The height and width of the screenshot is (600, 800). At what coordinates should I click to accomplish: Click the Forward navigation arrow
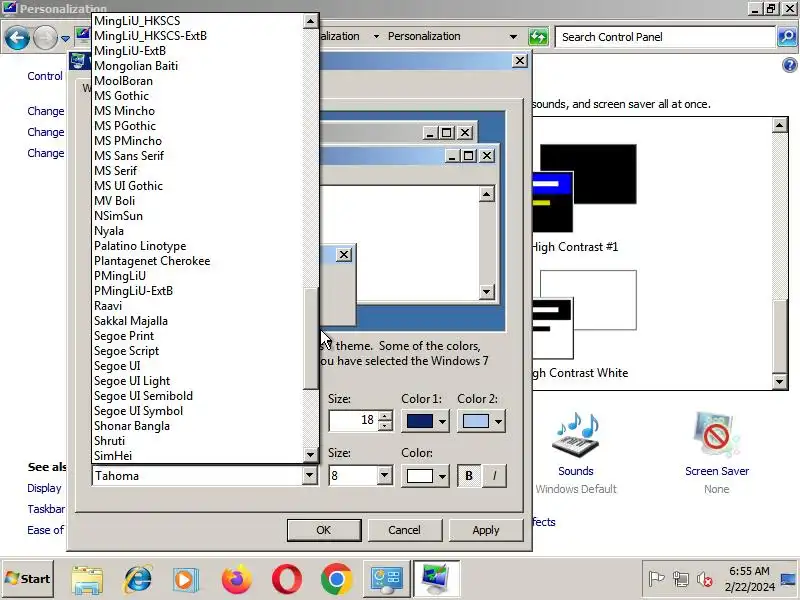click(x=45, y=38)
